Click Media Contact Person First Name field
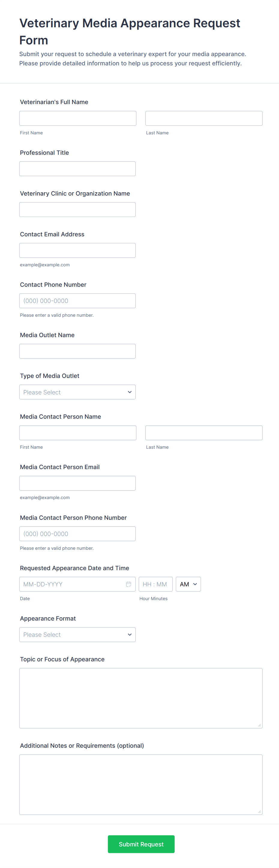This screenshot has height=868, width=279. (77, 433)
